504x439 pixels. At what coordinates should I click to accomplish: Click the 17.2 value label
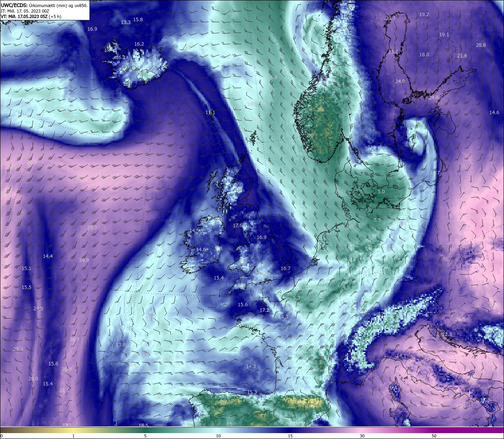click(264, 310)
